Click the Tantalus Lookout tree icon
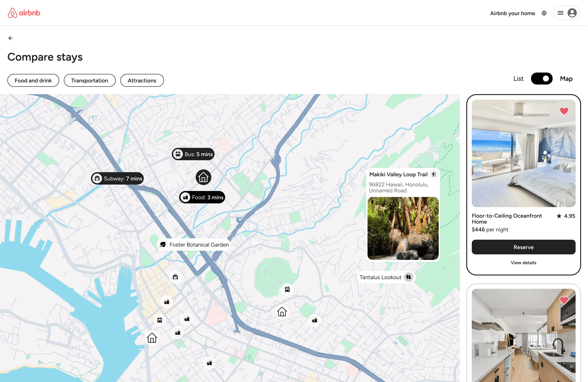The height and width of the screenshot is (382, 588). [x=409, y=277]
